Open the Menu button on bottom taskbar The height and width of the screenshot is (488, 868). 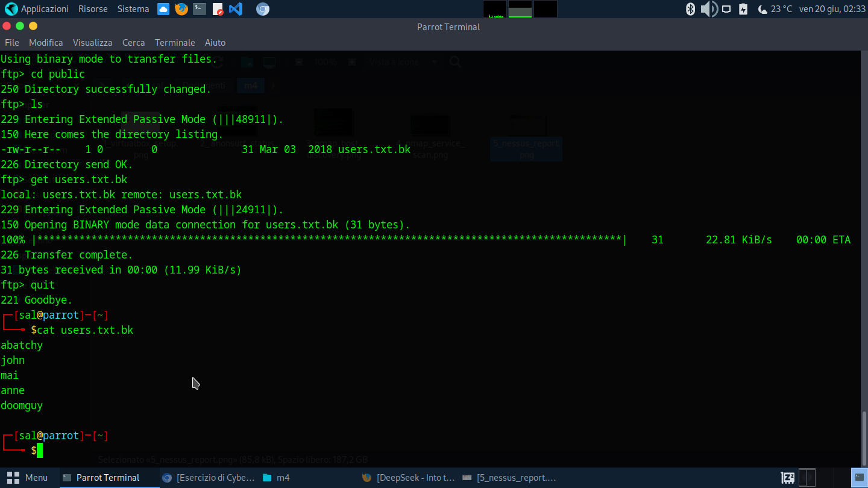27,478
